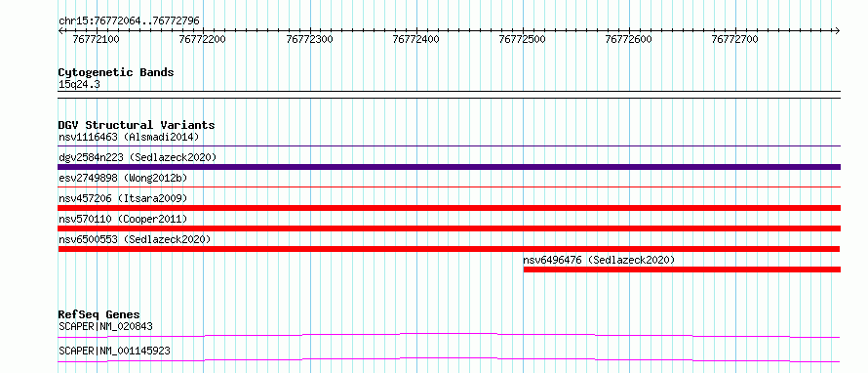
Task: Open variant nsv1116463 (Alsmadi2014) label
Action: coord(129,137)
